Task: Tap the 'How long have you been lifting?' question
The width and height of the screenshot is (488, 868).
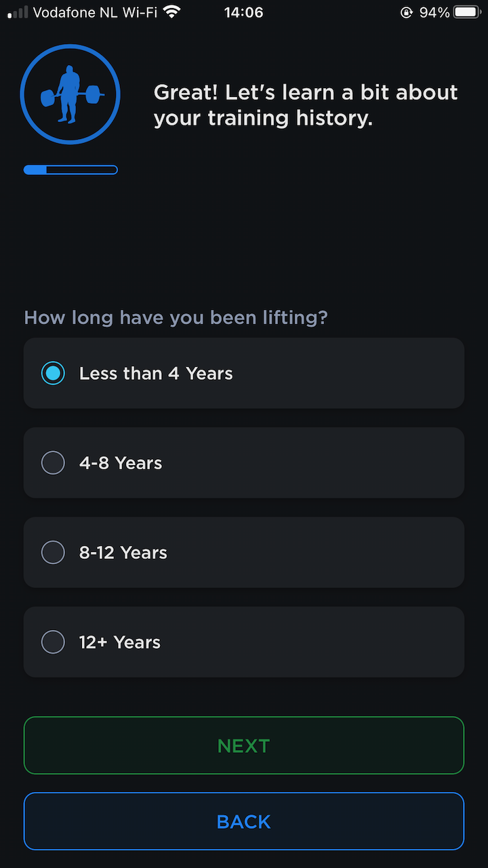Action: point(176,317)
